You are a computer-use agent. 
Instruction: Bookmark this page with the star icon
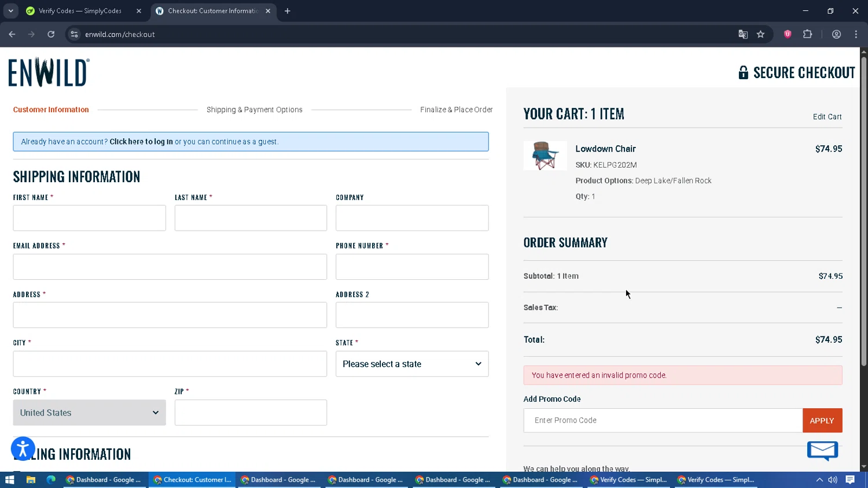761,34
